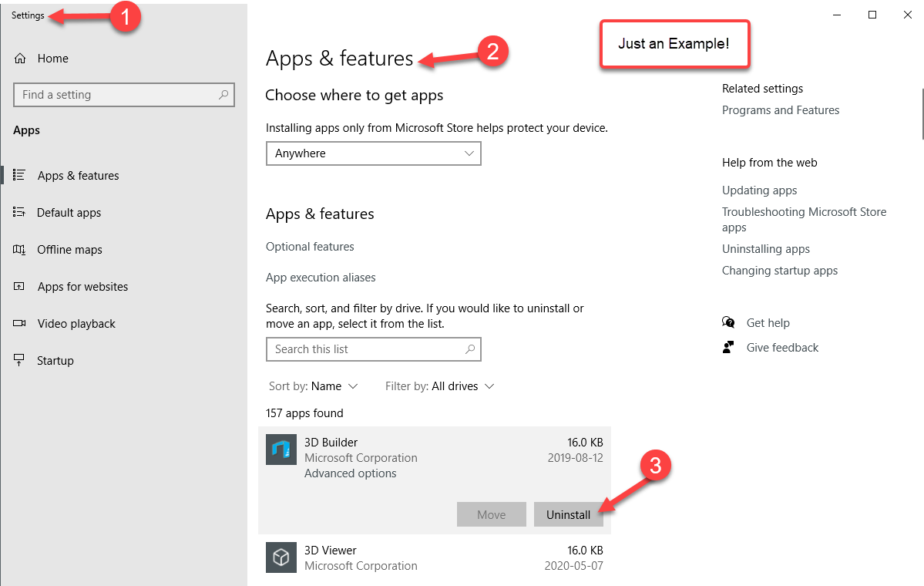924x586 pixels.
Task: Click the Get help chat icon
Action: pos(728,322)
